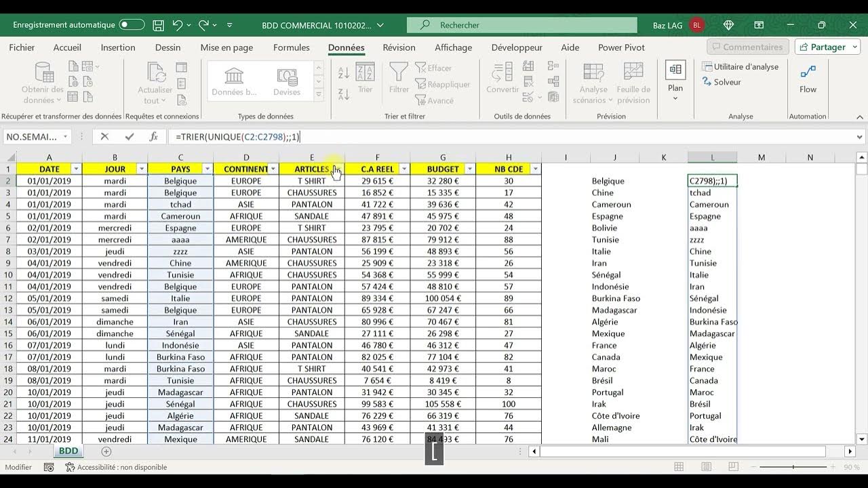Click the Commentaires button
868x488 pixels.
coord(747,47)
